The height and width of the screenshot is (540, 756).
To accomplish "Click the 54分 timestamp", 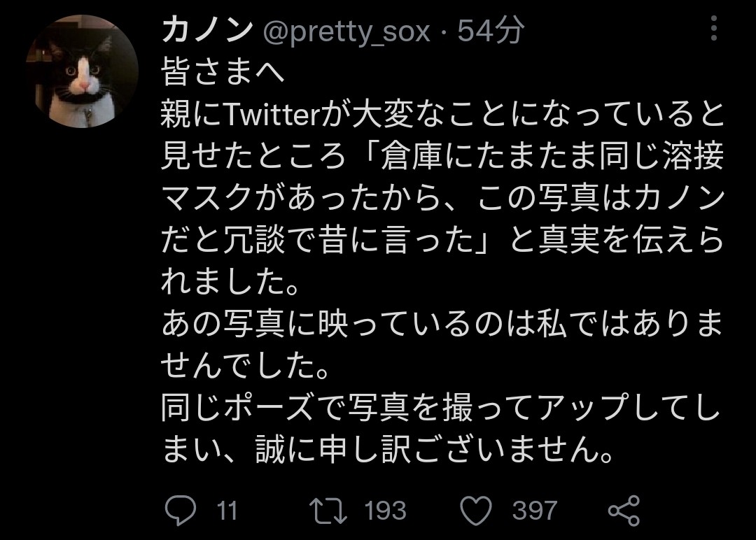I will pyautogui.click(x=491, y=30).
